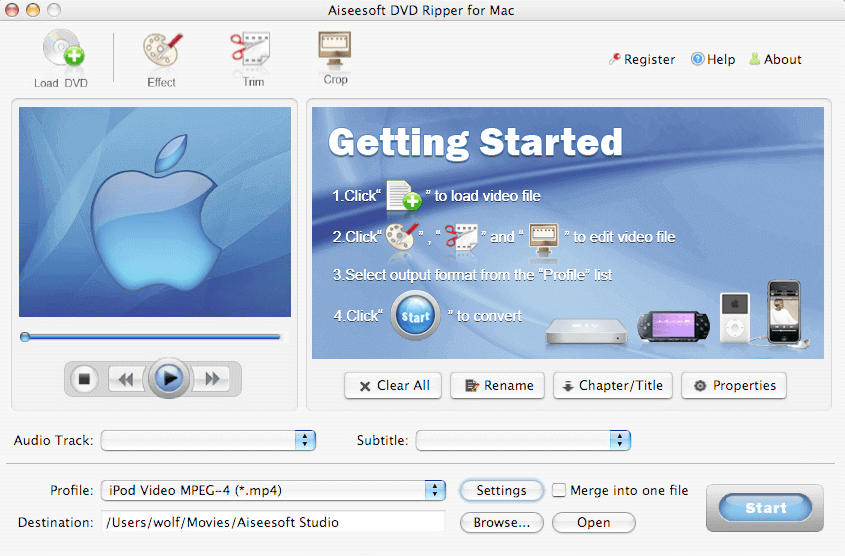
Task: Rewind the preview video
Action: [x=126, y=379]
